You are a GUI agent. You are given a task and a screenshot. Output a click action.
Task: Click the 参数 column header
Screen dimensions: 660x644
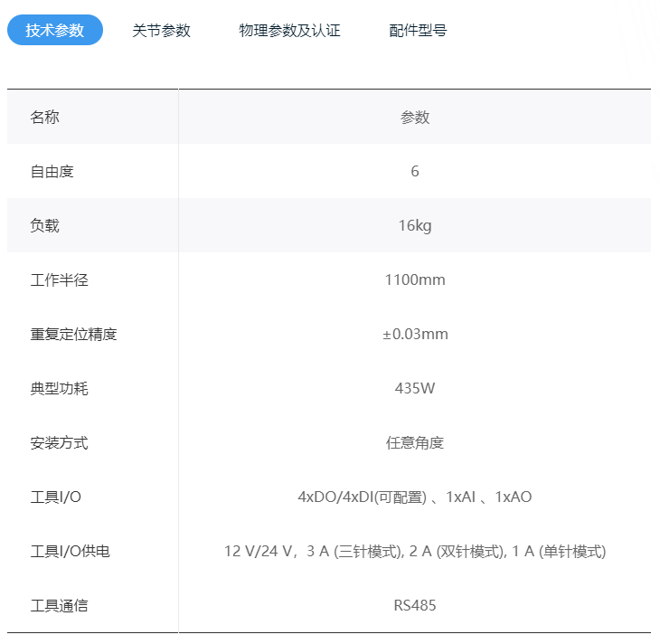(415, 117)
